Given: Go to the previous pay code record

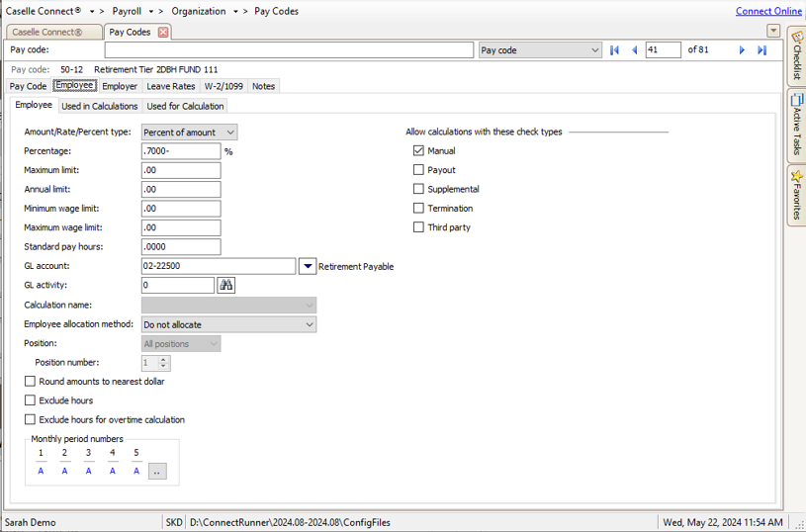Looking at the screenshot, I should [634, 50].
